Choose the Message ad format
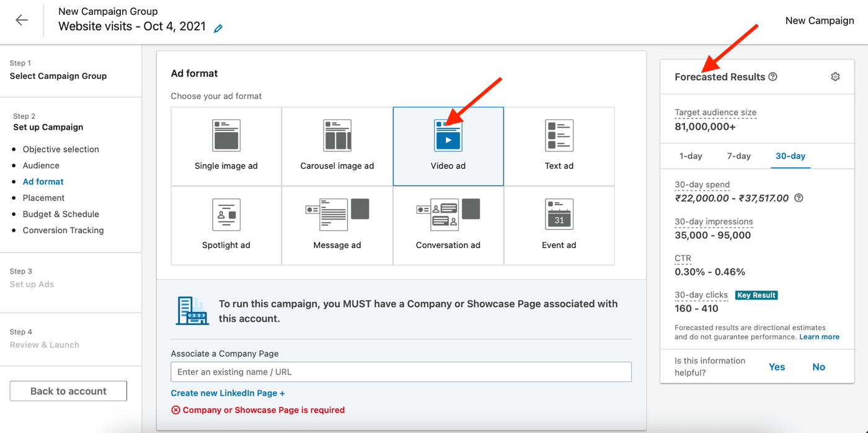Screen dimensions: 868x433 337,225
